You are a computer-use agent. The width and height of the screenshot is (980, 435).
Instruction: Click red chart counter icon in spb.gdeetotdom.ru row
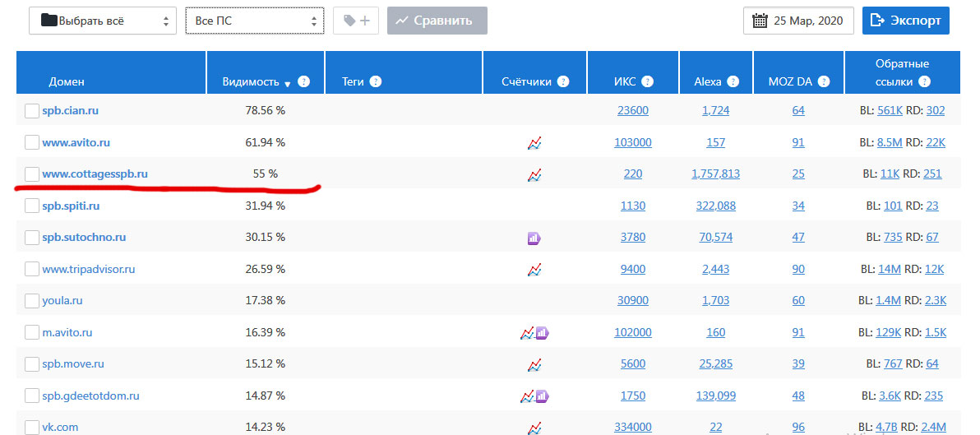point(527,396)
